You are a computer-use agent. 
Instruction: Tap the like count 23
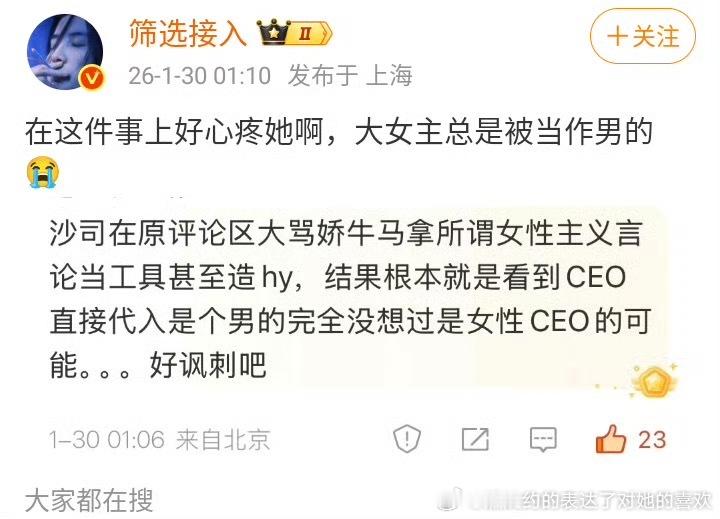pyautogui.click(x=652, y=440)
